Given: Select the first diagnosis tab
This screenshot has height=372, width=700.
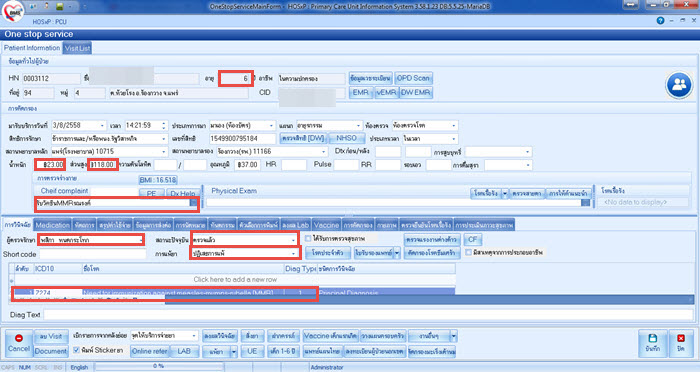Looking at the screenshot, I should (x=18, y=225).
